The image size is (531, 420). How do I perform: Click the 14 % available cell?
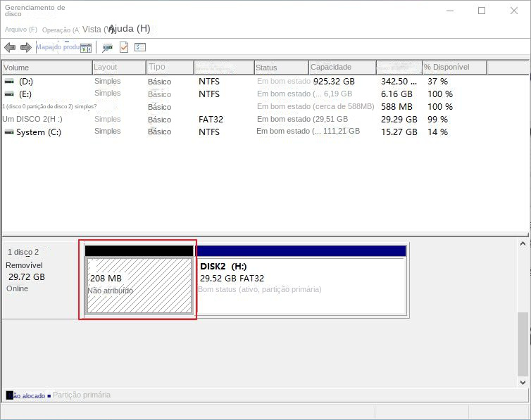coord(437,132)
